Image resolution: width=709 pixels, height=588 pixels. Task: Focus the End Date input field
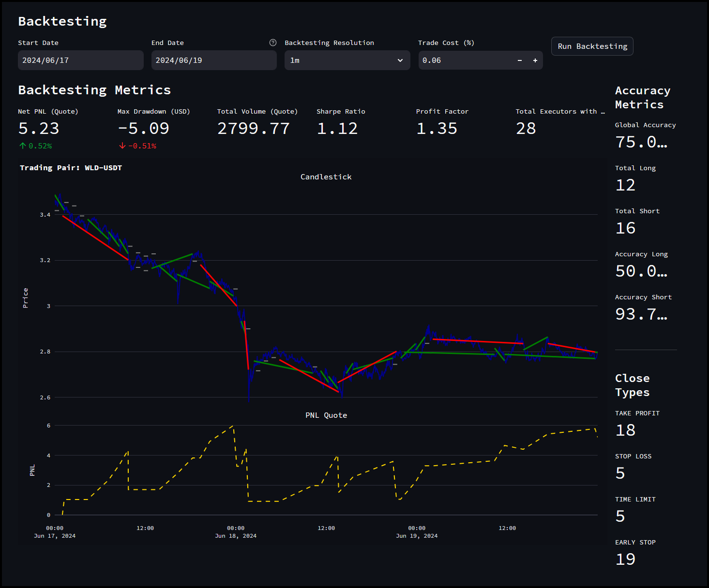click(x=213, y=60)
